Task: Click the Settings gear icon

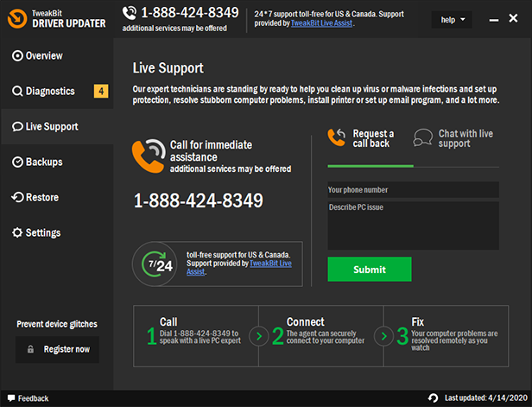Action: (17, 232)
